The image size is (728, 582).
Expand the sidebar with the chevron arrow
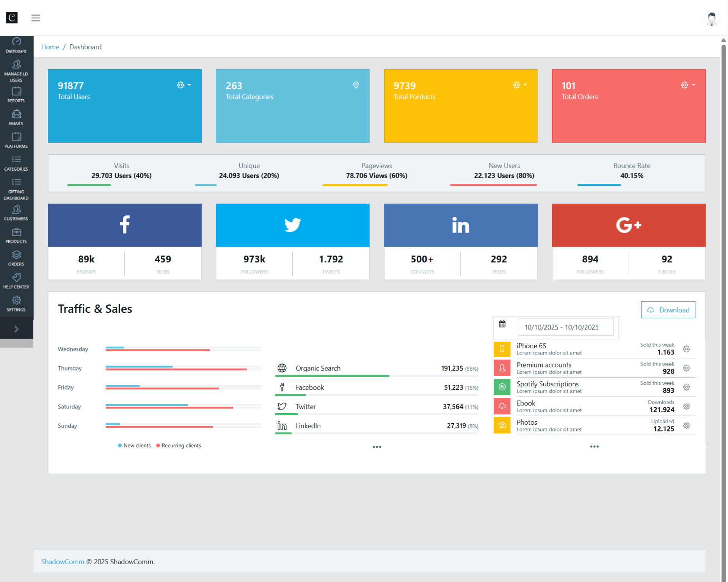(16, 329)
